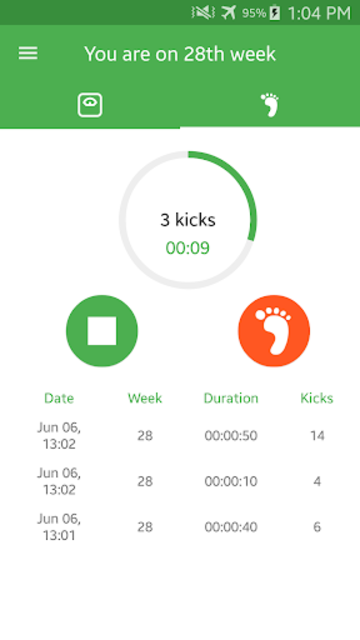Select the 00:00:10 duration entry
Screen dimensions: 360x640
[231, 482]
